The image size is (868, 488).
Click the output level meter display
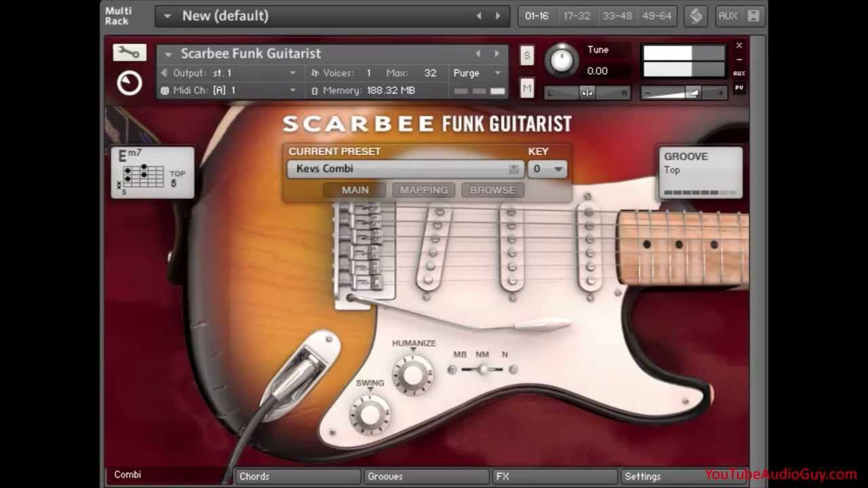[684, 61]
